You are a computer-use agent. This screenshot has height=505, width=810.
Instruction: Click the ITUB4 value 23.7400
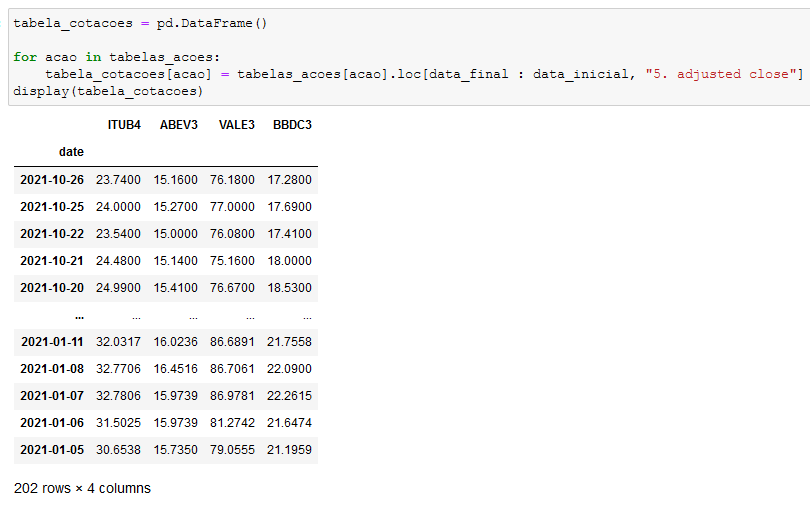coord(118,180)
